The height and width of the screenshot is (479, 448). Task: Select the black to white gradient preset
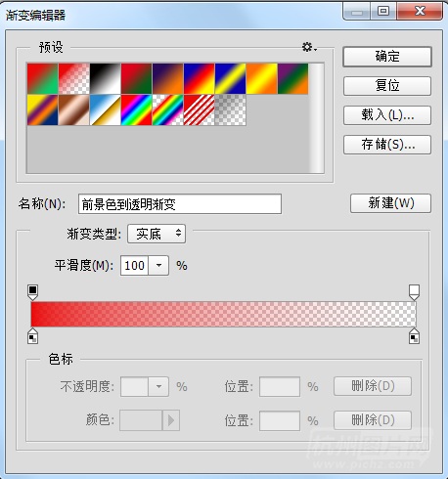[106, 79]
